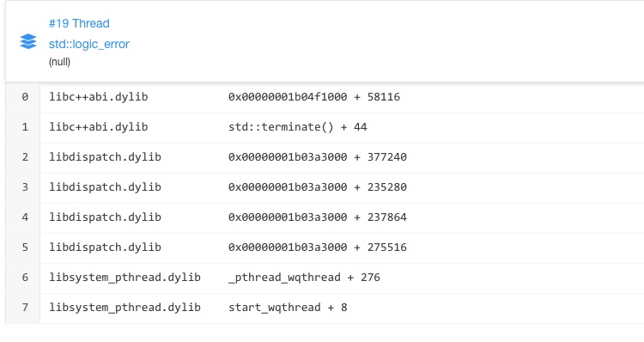Click frame index number 0
The width and height of the screenshot is (644, 342).
coord(25,97)
